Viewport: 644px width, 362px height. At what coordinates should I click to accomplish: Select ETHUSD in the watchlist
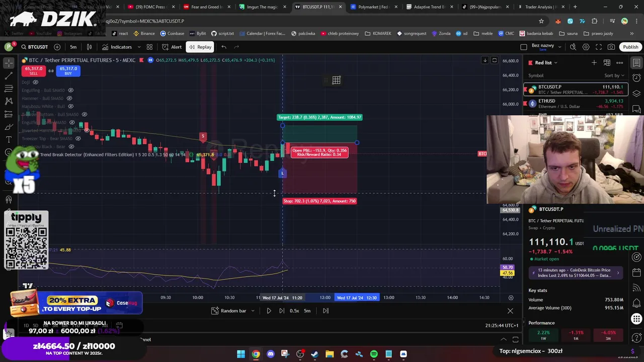[576, 104]
